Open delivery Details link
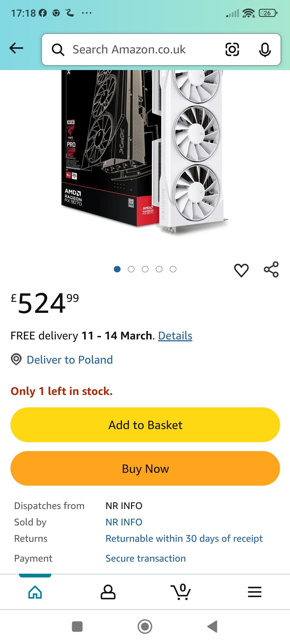 pos(175,336)
